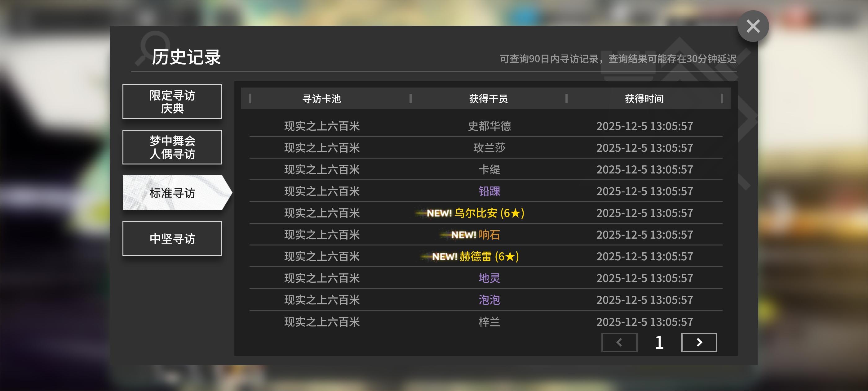Click the 寻访卡池 column header
Image resolution: width=868 pixels, height=391 pixels.
coord(321,99)
